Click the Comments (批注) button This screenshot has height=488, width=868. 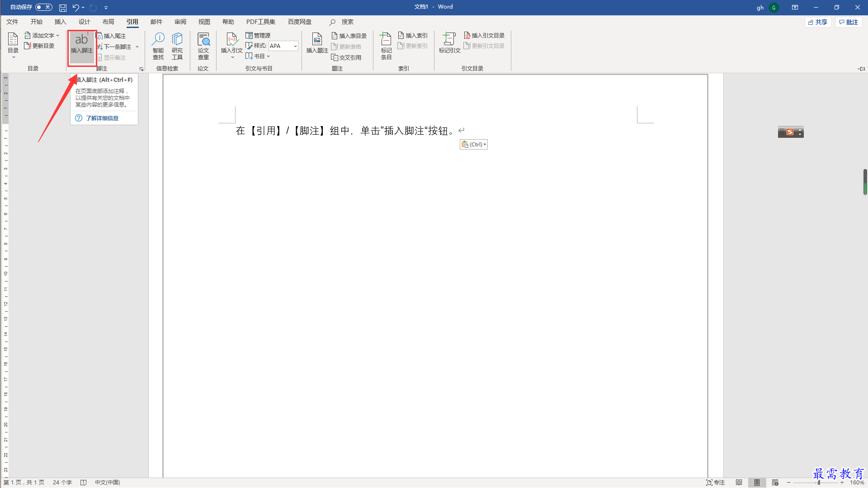tap(849, 22)
